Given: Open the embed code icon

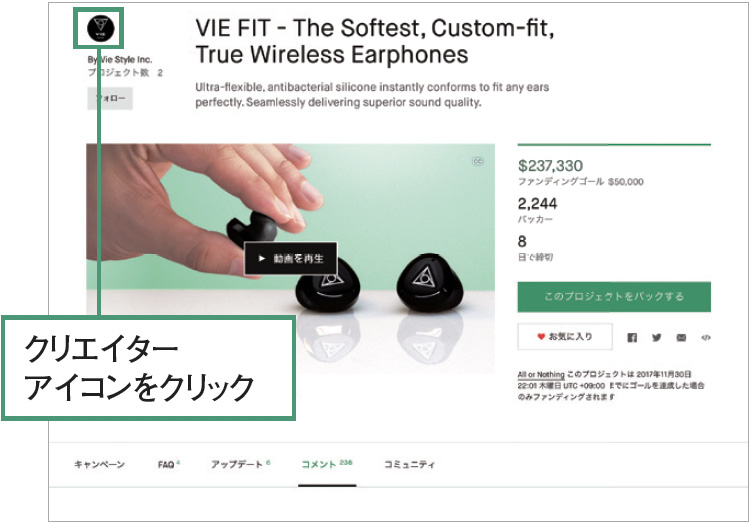Looking at the screenshot, I should tap(705, 338).
